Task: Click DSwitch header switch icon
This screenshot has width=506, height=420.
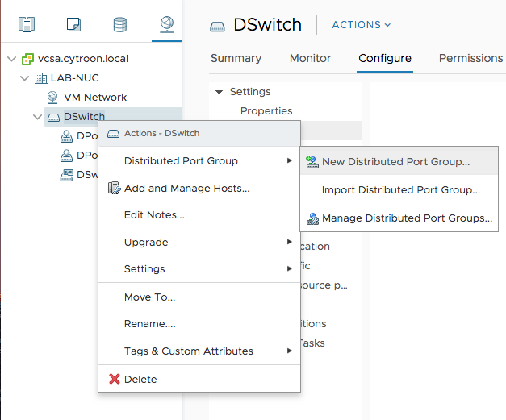Action: 217,27
